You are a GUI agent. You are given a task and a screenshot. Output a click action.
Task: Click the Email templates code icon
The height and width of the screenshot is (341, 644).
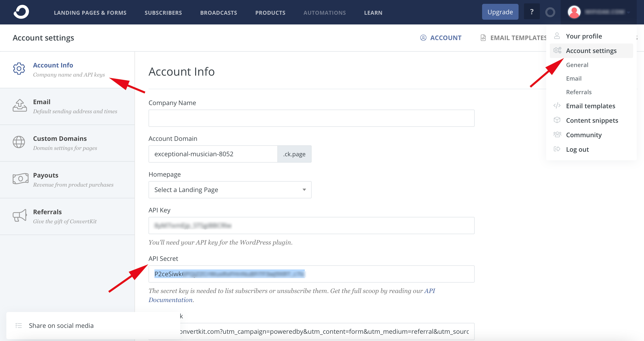pos(557,106)
